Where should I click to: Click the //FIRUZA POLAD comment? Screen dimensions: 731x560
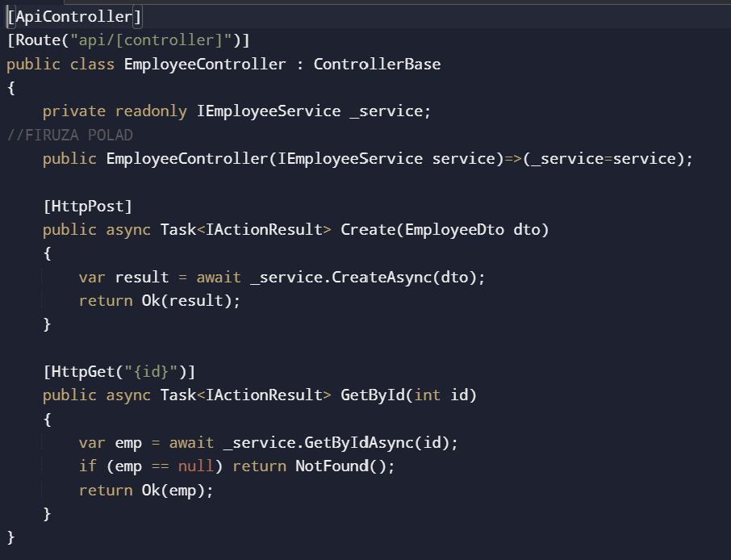[x=69, y=135]
